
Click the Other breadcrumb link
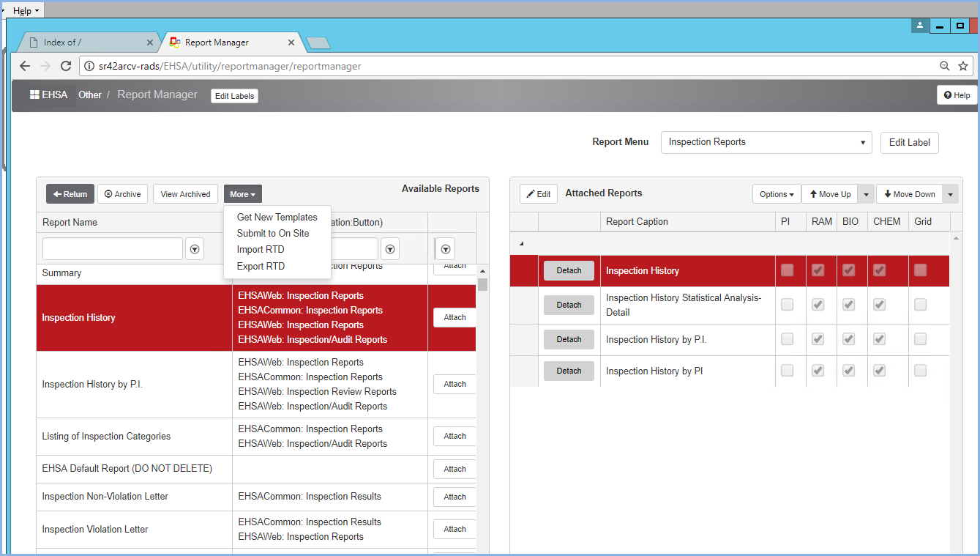click(x=90, y=94)
